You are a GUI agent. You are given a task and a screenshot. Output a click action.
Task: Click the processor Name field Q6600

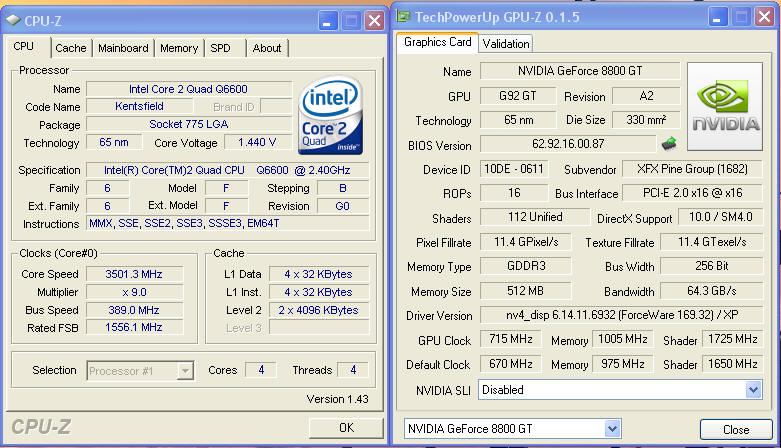(189, 89)
